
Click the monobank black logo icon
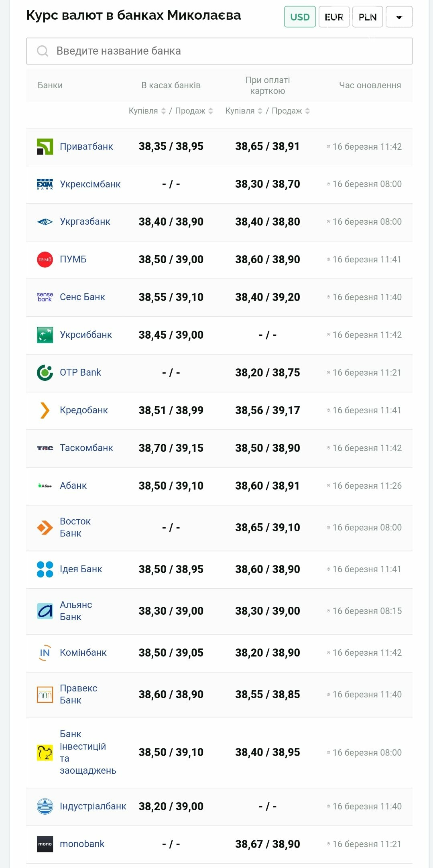tap(45, 844)
